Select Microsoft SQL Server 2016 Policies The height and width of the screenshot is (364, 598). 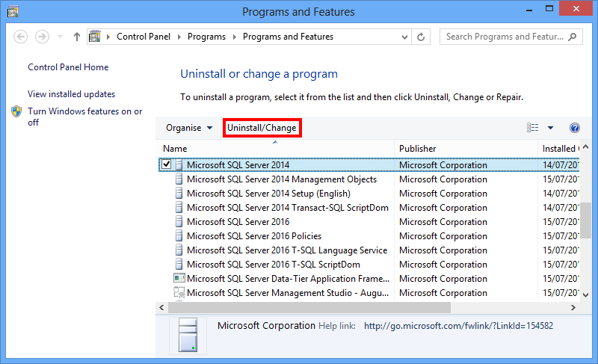[254, 236]
